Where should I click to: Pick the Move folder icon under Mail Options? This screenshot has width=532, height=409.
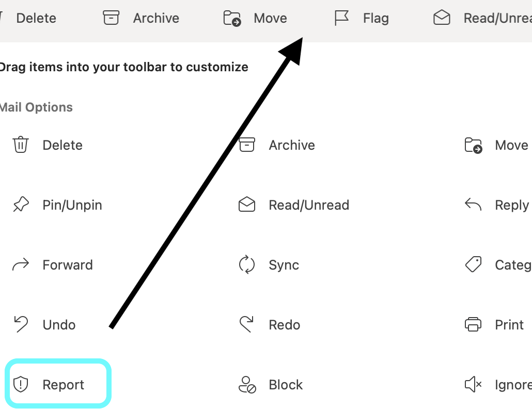(474, 145)
